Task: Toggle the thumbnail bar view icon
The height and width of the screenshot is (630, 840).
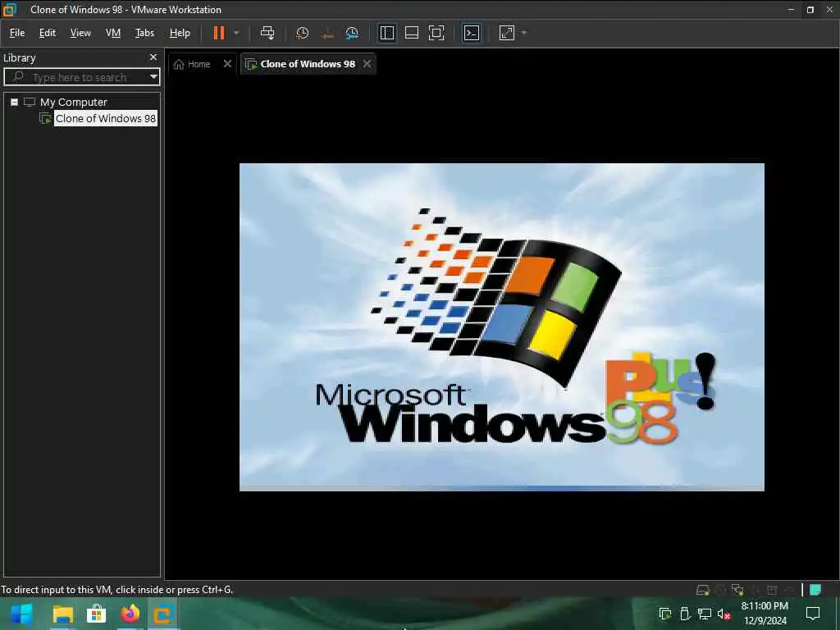Action: pos(412,33)
